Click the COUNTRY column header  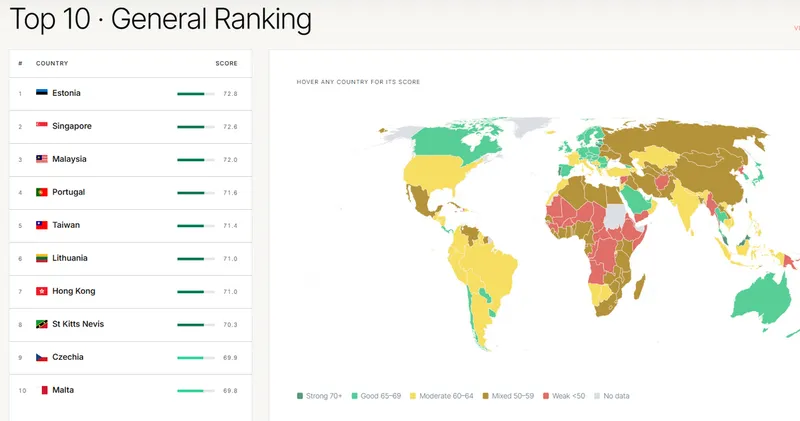tap(52, 63)
